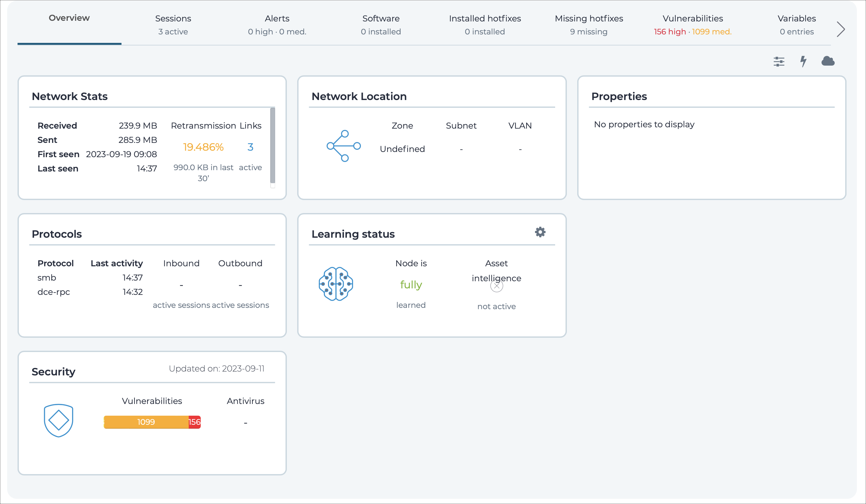
Task: Click the fully learned status text
Action: tap(411, 285)
